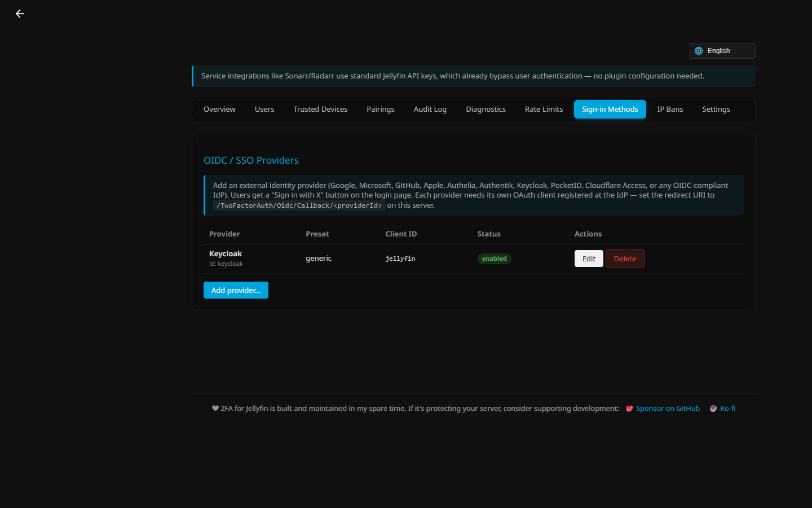The height and width of the screenshot is (508, 812).
Task: Open Sponsor on GitHub link
Action: (x=668, y=409)
